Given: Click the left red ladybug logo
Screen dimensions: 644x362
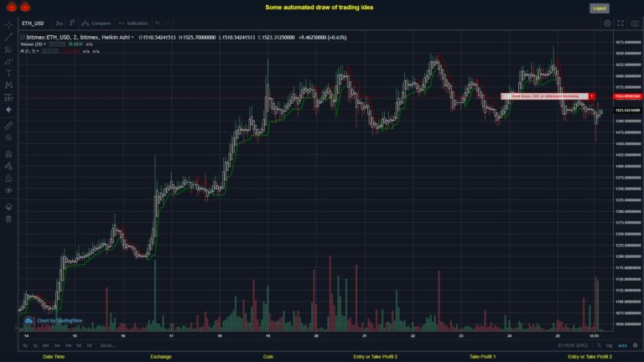Looking at the screenshot, I should 12,7.
